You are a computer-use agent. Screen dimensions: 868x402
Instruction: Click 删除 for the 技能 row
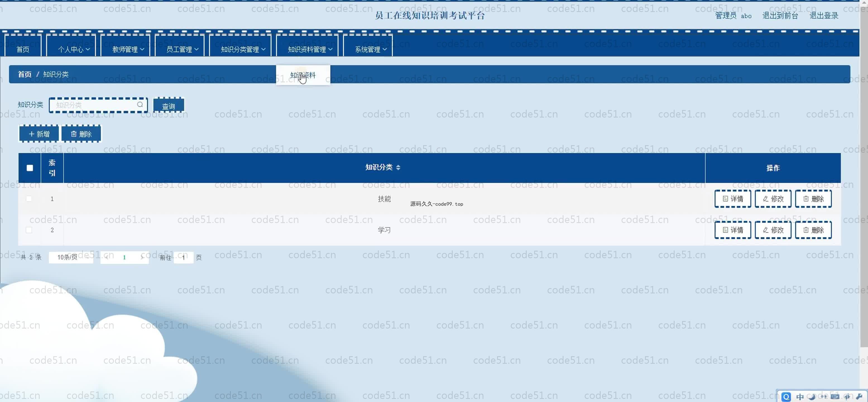(813, 199)
